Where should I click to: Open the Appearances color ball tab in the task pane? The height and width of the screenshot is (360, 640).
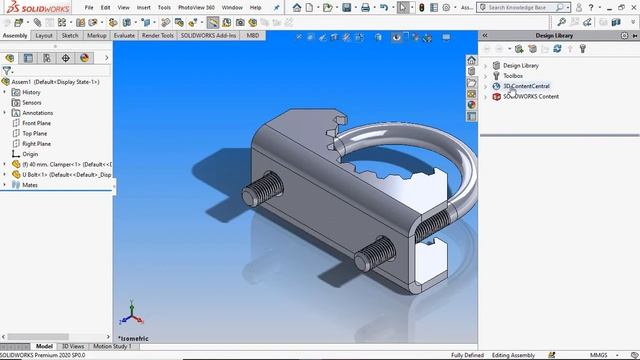[471, 105]
